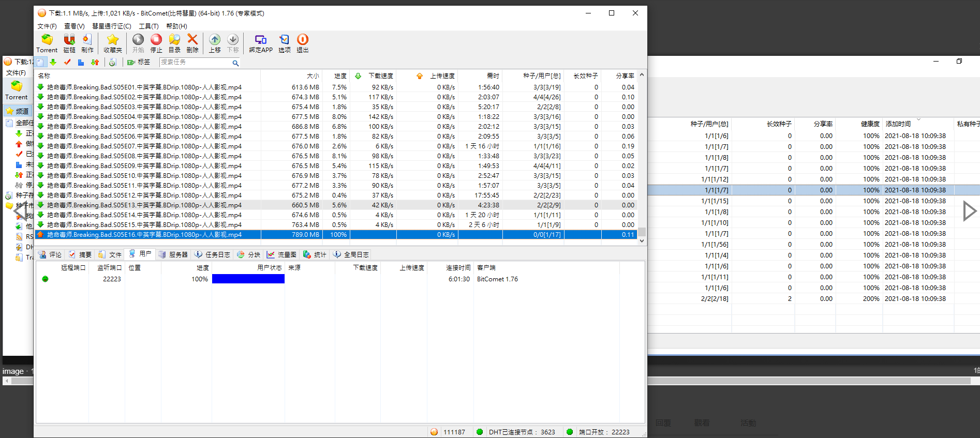Click the magnifier icon in the search box

click(x=235, y=63)
